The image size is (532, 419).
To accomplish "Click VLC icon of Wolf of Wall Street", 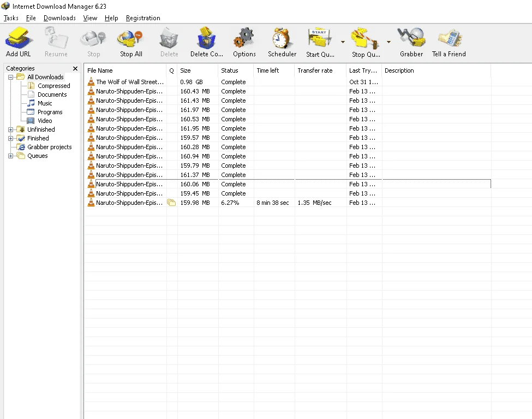I will pyautogui.click(x=91, y=81).
